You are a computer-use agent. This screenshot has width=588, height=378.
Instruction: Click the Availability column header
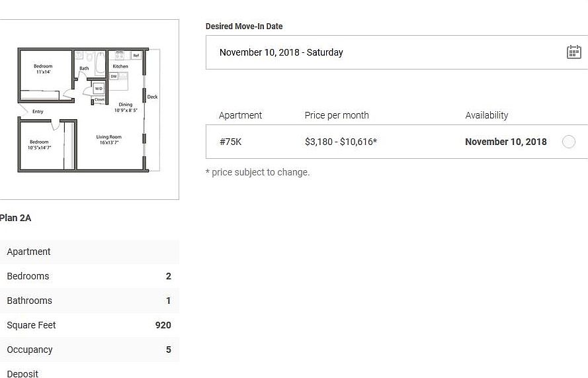click(486, 115)
